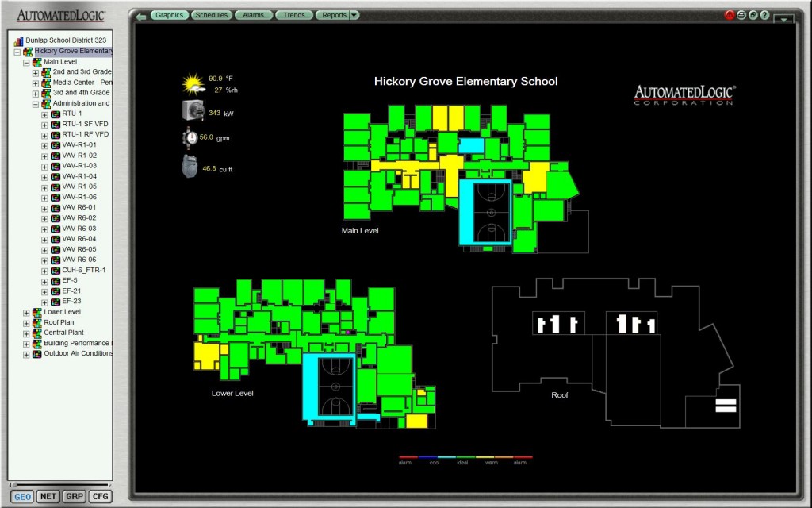Click the water meter gpm icon
This screenshot has height=508, width=812.
(190, 137)
